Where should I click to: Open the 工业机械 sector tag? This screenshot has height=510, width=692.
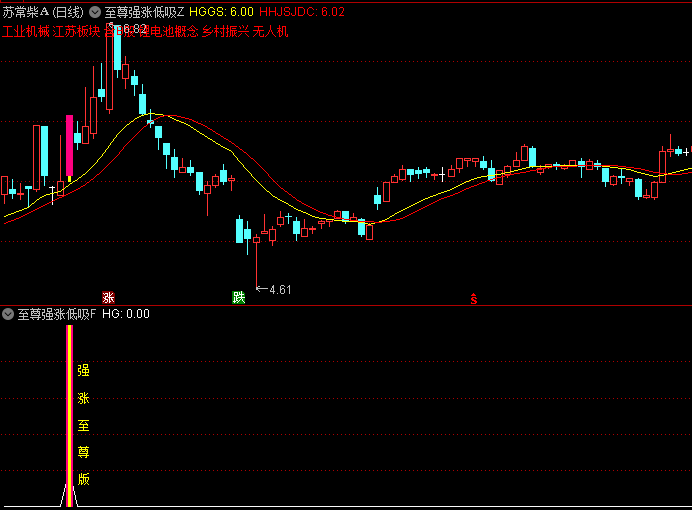point(26,32)
